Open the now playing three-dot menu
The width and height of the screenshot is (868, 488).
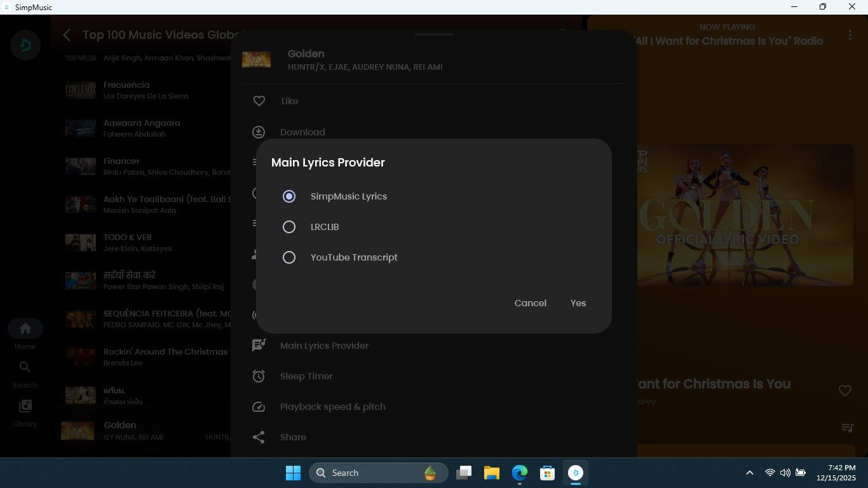[850, 35]
